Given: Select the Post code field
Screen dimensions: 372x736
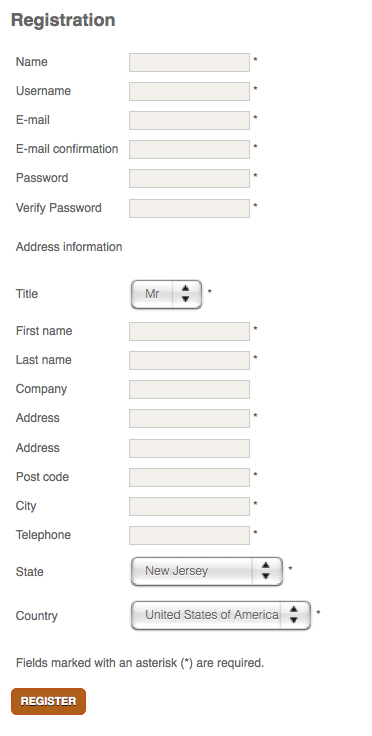Looking at the screenshot, I should click(189, 477).
